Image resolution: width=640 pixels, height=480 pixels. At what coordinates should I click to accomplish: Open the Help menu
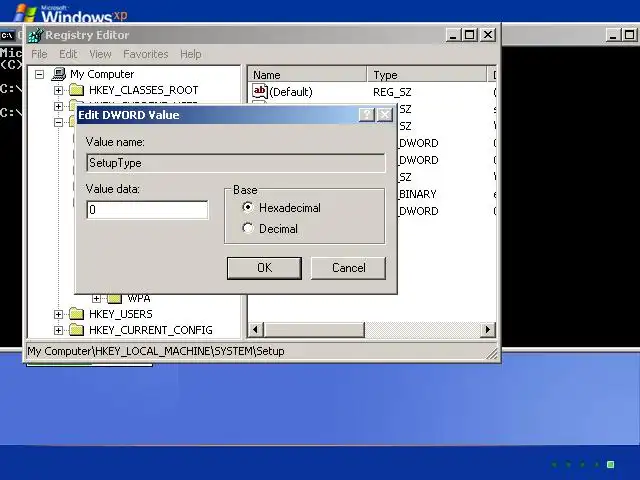191,54
